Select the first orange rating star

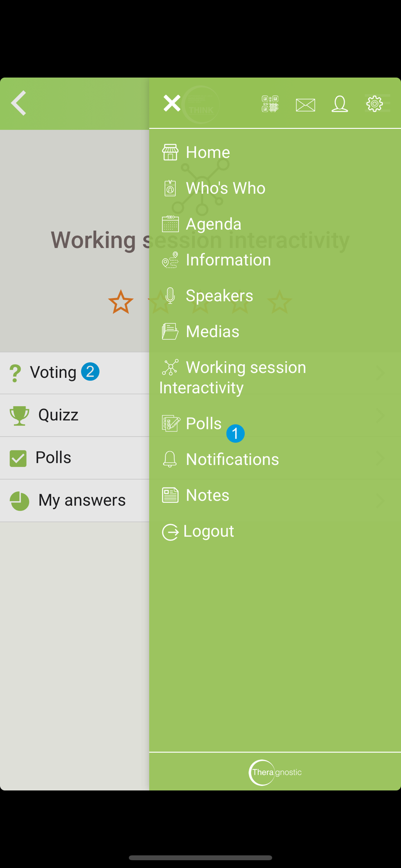pos(121,302)
